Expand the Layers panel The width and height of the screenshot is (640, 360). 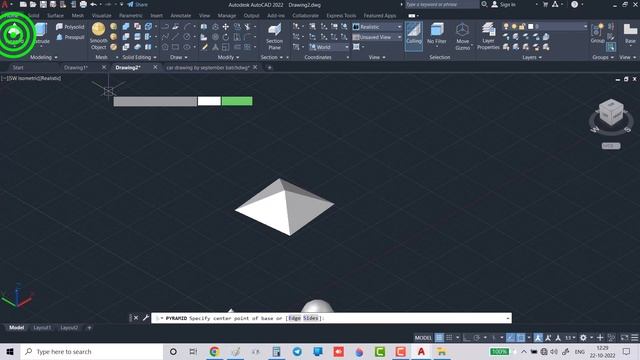click(532, 58)
